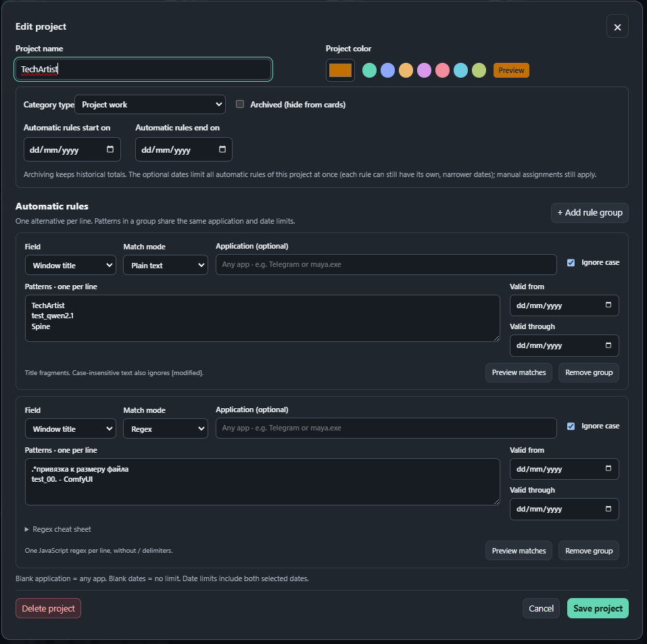Open the custom project color picker
The image size is (647, 644).
[x=341, y=70]
